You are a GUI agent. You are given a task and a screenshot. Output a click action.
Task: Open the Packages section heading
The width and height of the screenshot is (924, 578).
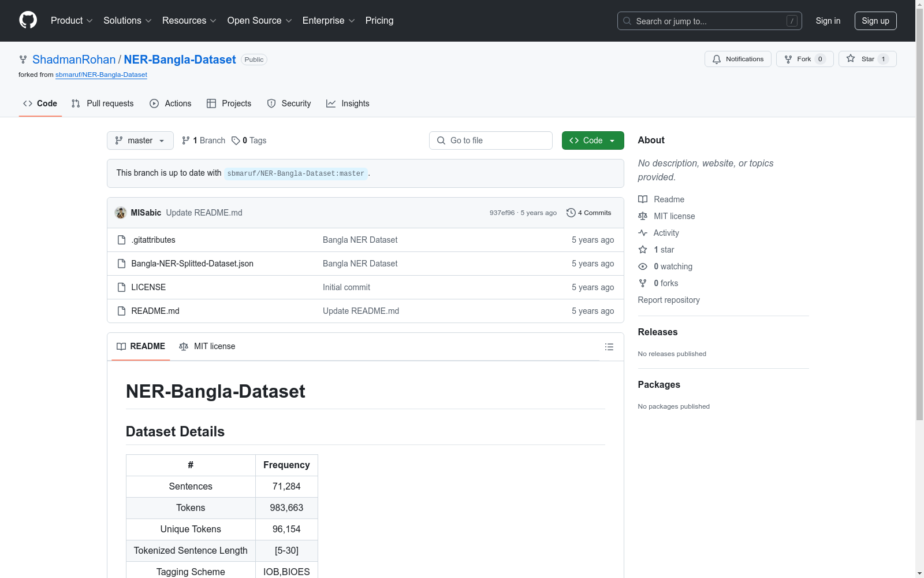(x=659, y=384)
